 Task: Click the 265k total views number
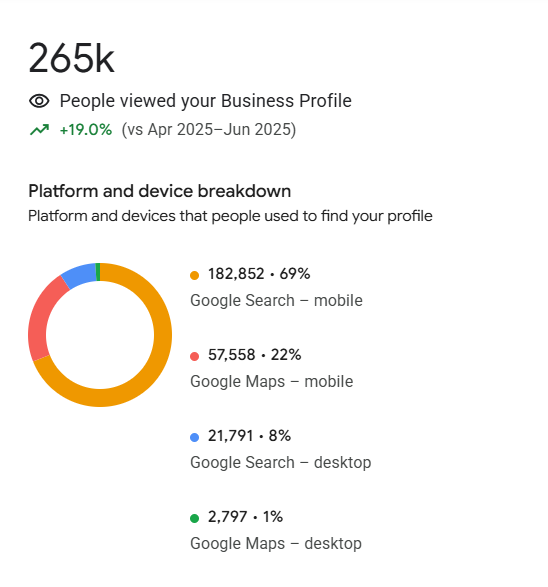71,58
